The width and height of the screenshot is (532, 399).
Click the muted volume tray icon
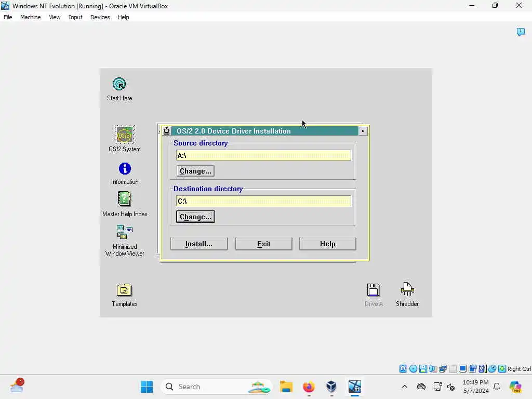451,387
